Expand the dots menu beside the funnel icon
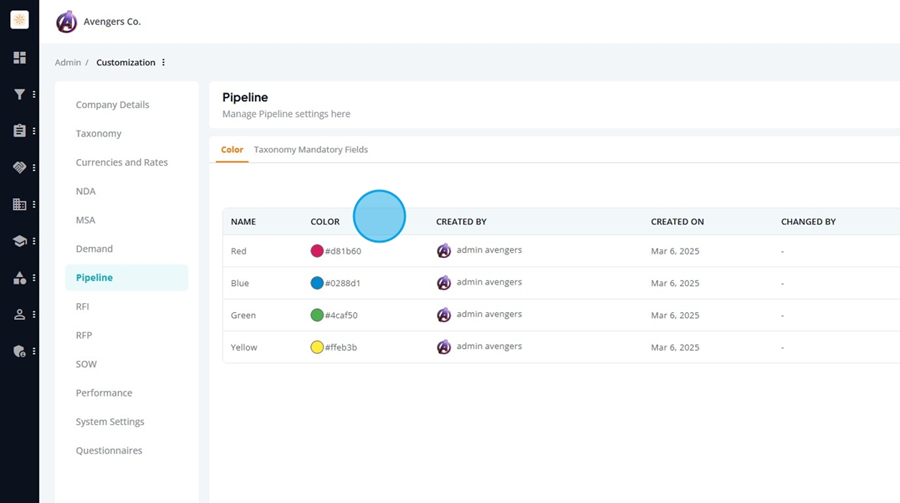Viewport: 900px width, 503px height. pyautogui.click(x=34, y=94)
